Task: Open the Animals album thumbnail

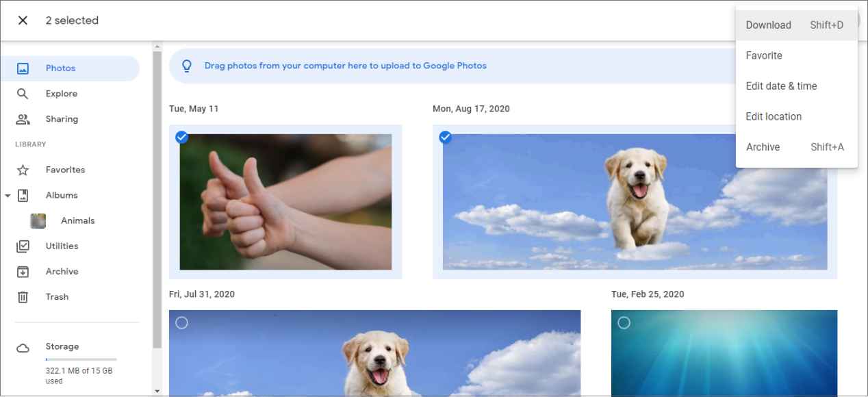Action: click(x=38, y=220)
